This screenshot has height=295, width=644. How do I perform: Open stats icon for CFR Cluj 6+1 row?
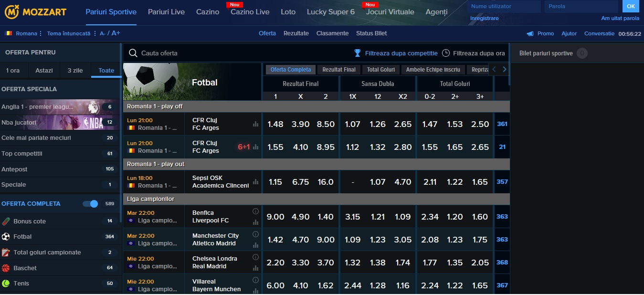pos(255,147)
